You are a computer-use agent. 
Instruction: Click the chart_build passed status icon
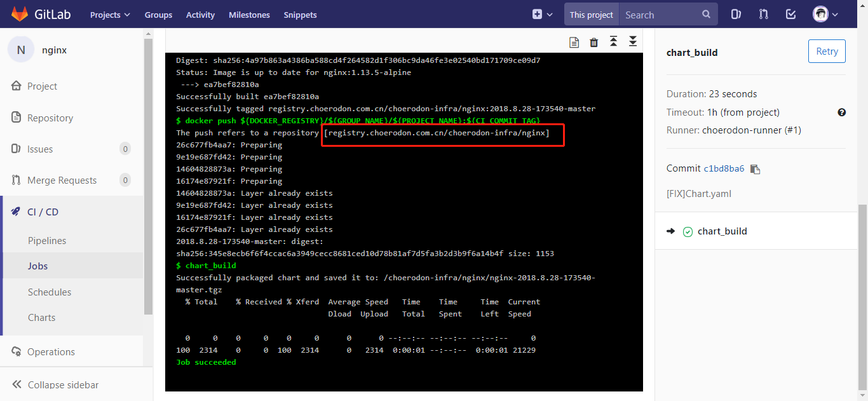pos(688,232)
